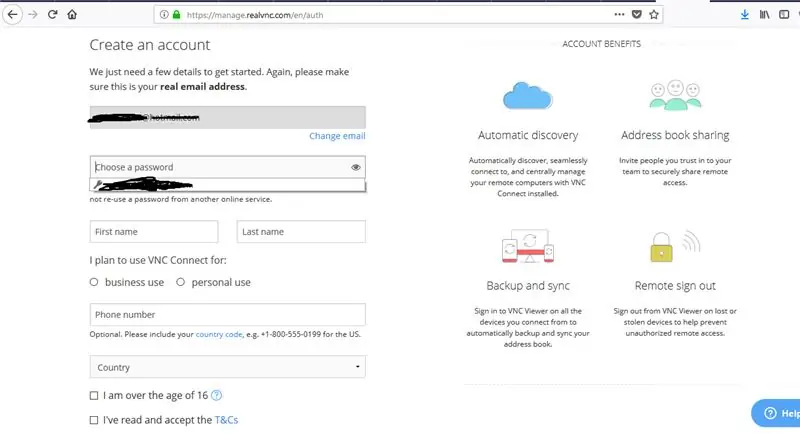
Task: Check I am over the age of 16
Action: (94, 395)
